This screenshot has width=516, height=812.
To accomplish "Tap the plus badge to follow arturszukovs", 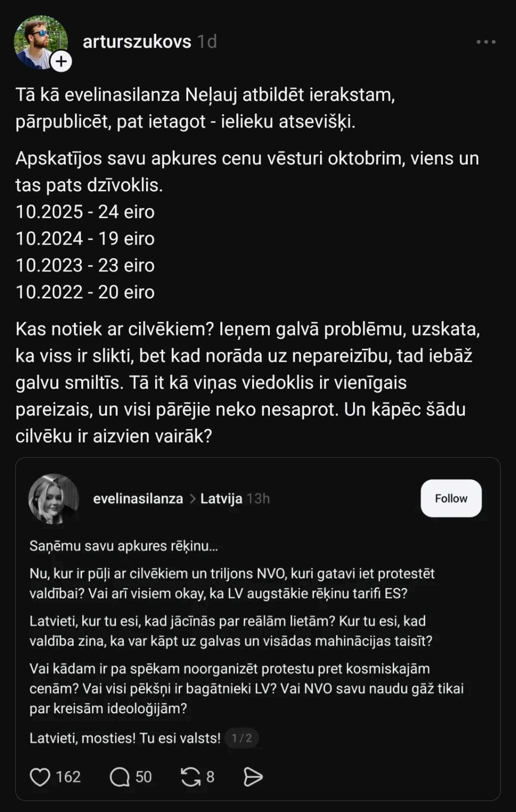I will pyautogui.click(x=61, y=61).
